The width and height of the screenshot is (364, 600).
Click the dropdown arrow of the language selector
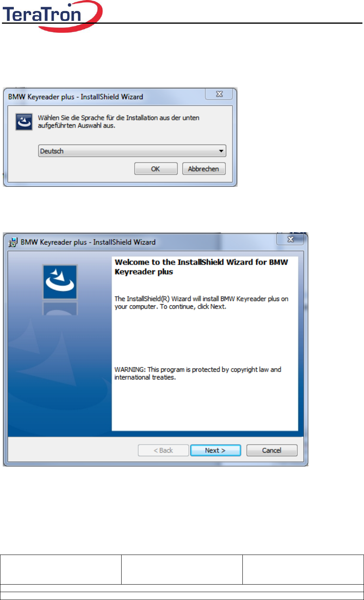point(221,151)
